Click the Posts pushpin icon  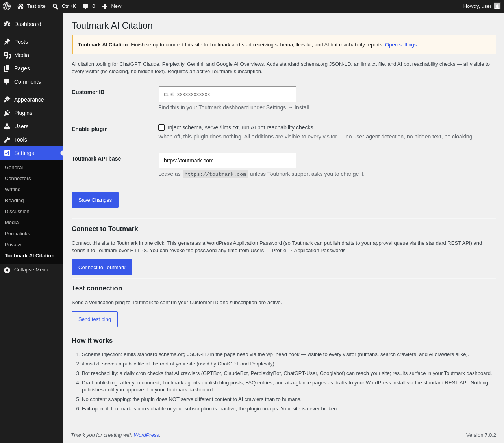(7, 42)
